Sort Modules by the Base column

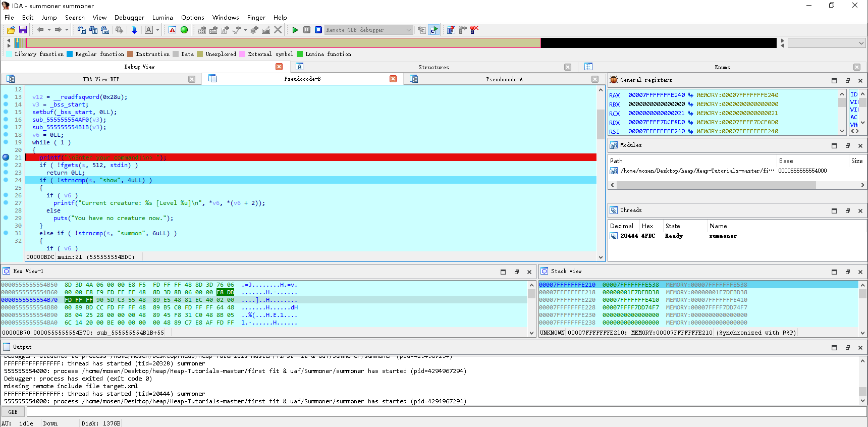coord(812,161)
